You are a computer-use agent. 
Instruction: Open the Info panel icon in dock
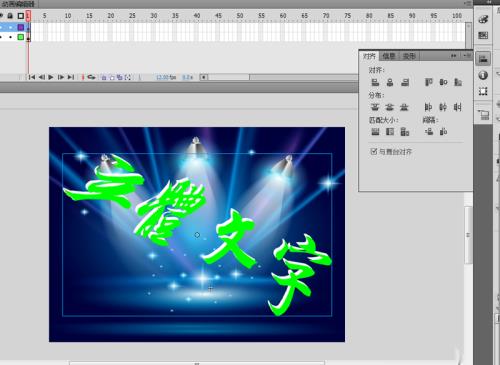click(x=483, y=75)
